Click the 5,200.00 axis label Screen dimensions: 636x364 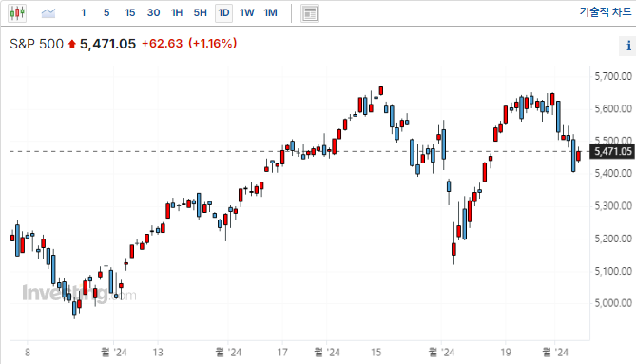pos(613,239)
